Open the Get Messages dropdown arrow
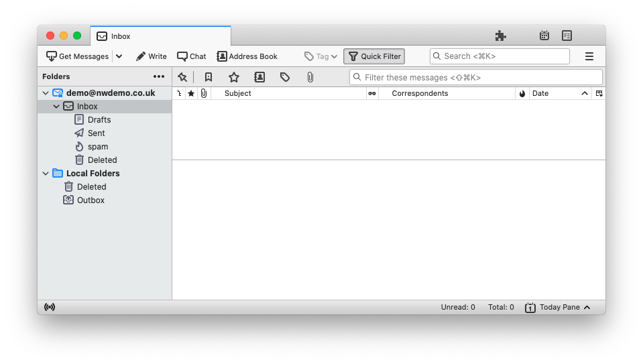Image resolution: width=643 pixels, height=364 pixels. [119, 56]
